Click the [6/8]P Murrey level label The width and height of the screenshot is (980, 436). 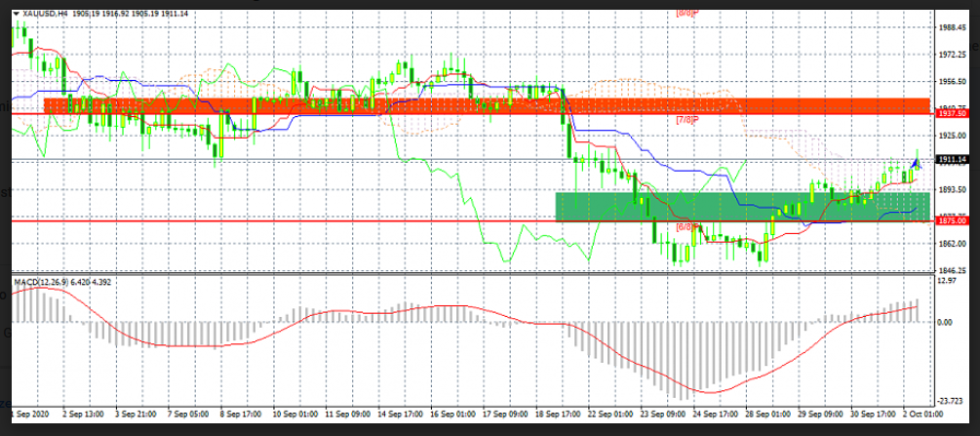[687, 227]
